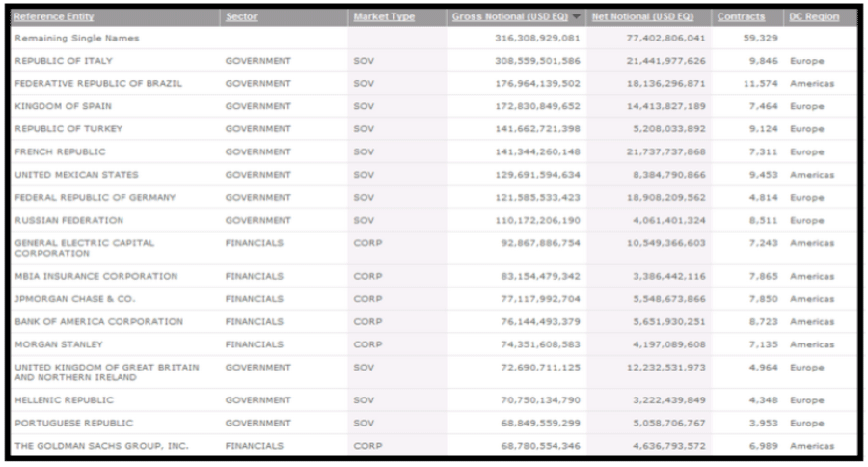The image size is (868, 467).
Task: Select FRENCH REPUBLIC entity
Action: pyautogui.click(x=60, y=151)
